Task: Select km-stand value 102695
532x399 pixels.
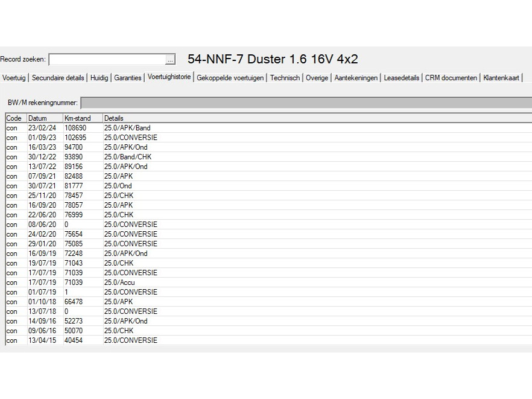Action: coord(75,138)
